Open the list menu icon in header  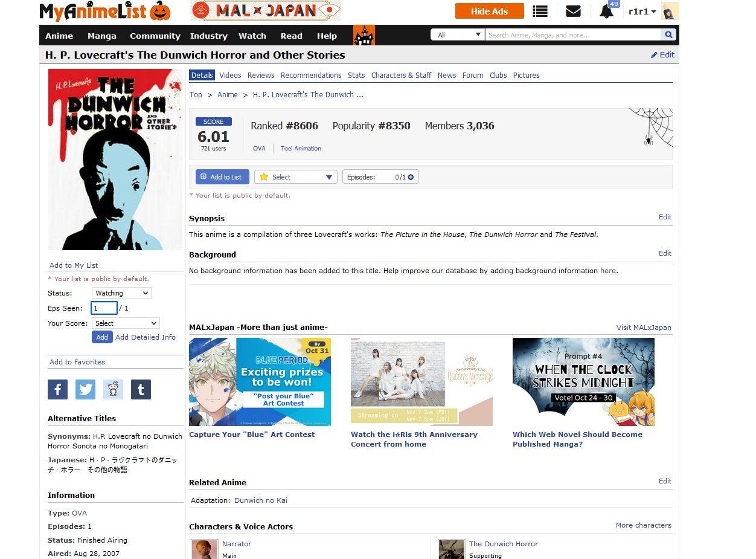pos(540,11)
